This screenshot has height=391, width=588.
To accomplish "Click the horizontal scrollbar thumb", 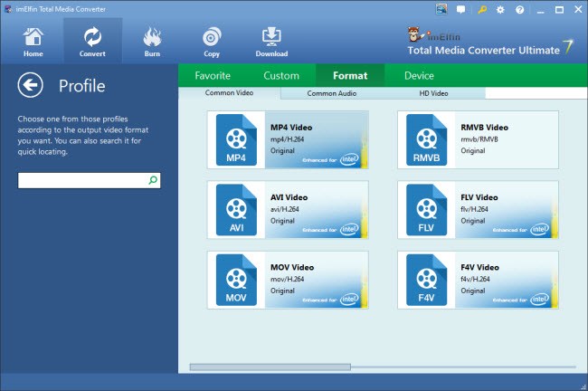I will coord(270,367).
